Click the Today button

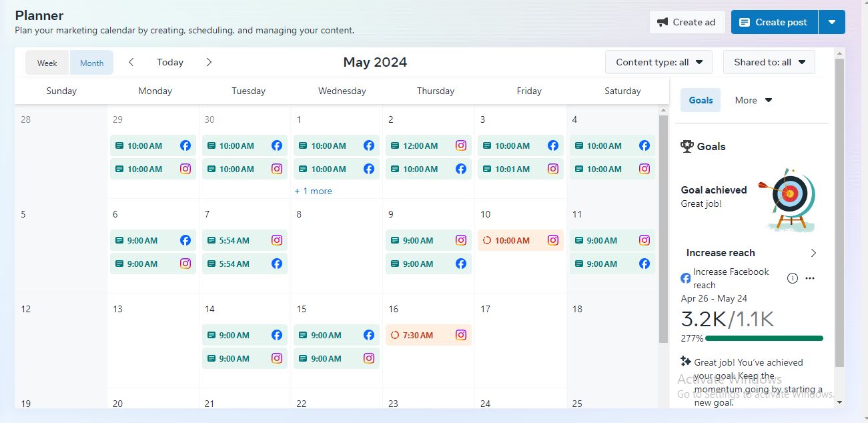(170, 62)
